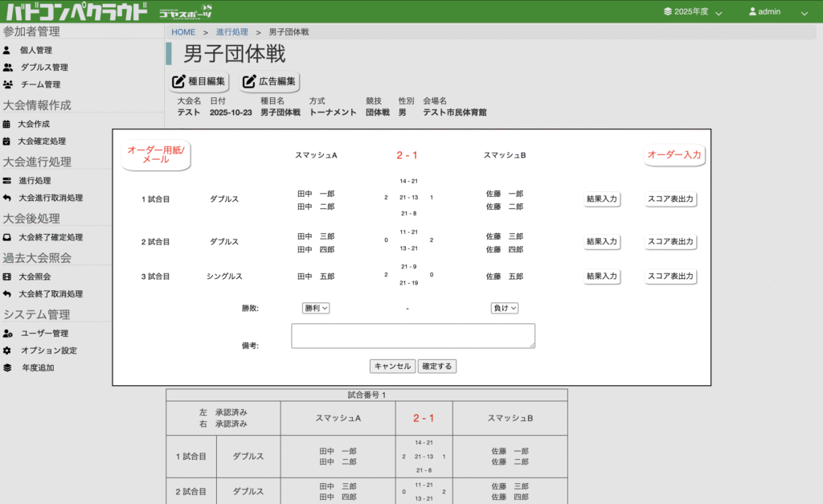
Task: Click the 確定する button
Action: [437, 366]
